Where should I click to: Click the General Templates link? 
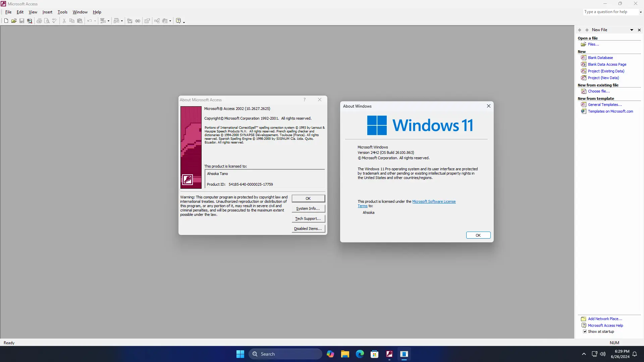[x=605, y=105]
